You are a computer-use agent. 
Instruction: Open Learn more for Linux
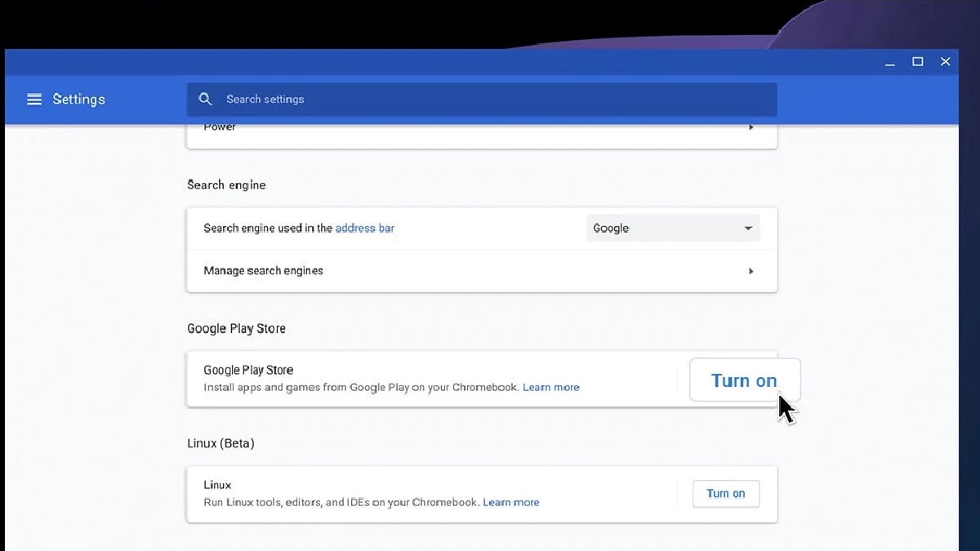(511, 503)
